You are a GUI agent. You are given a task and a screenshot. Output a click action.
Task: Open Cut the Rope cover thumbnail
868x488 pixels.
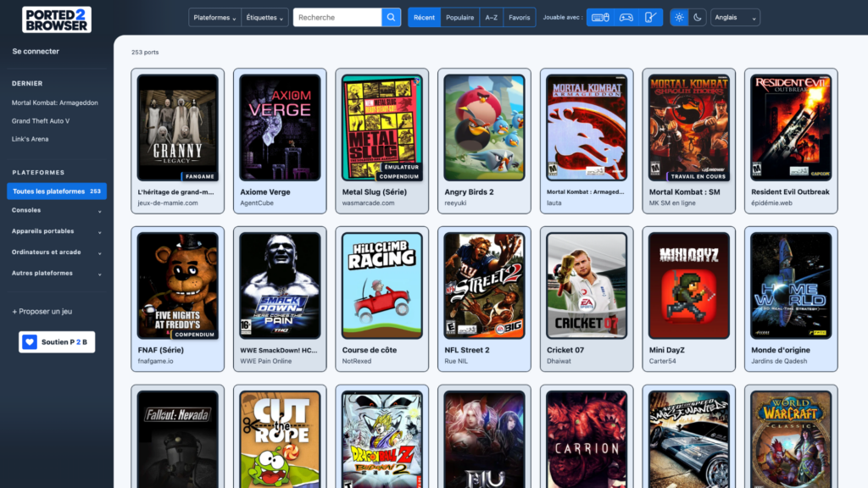click(x=280, y=440)
